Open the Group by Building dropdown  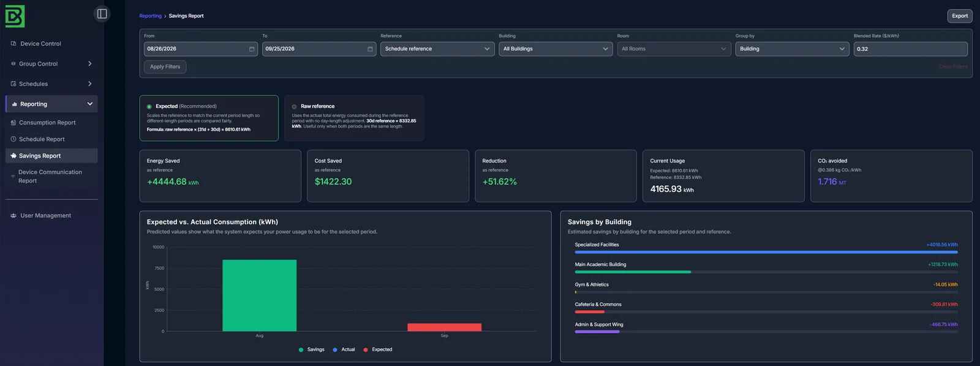[792, 49]
